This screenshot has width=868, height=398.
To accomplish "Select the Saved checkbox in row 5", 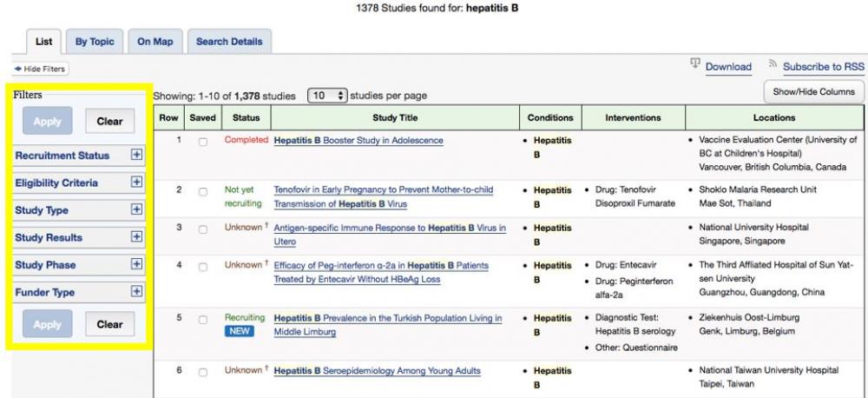I will click(202, 321).
